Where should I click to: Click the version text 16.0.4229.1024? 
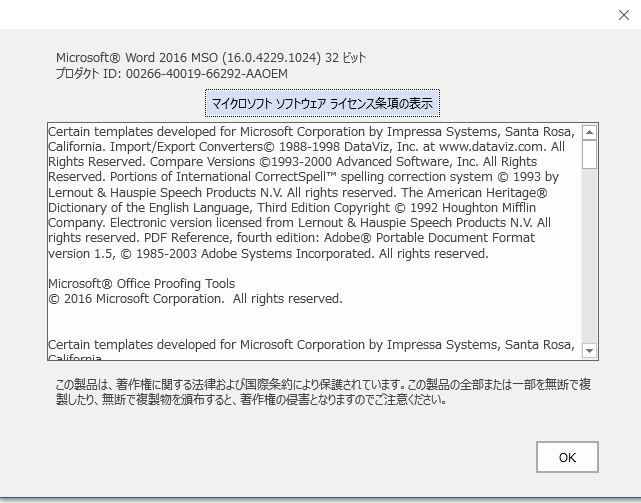coord(271,58)
